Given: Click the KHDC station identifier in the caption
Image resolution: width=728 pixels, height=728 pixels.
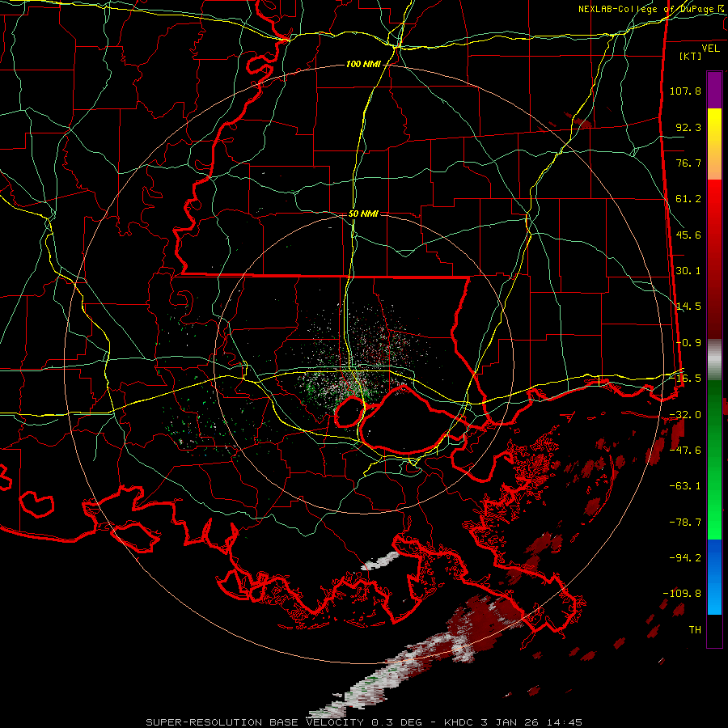Looking at the screenshot, I should point(460,722).
